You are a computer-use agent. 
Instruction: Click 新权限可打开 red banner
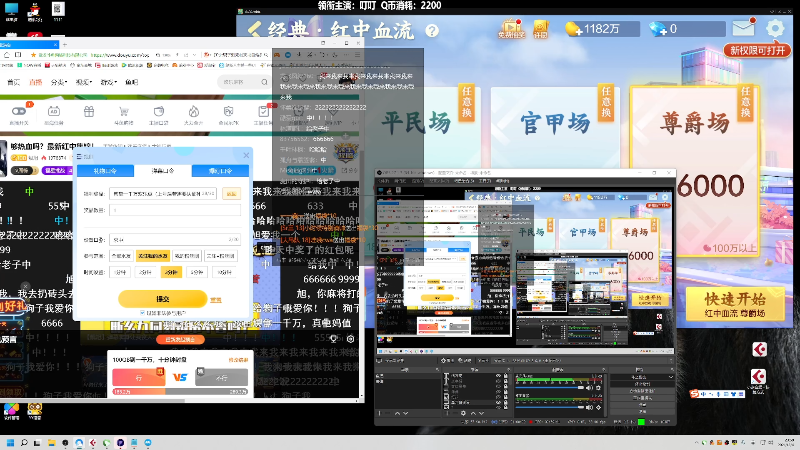coord(757,50)
